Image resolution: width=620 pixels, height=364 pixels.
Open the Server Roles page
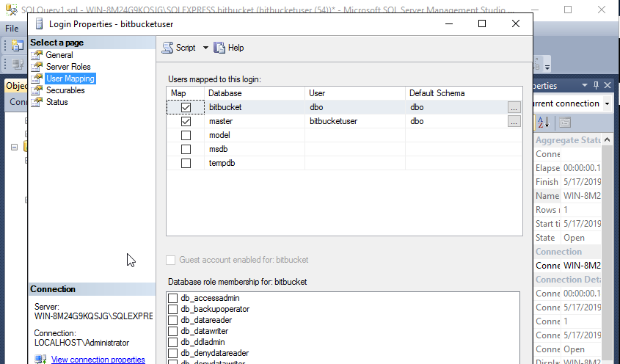point(68,67)
